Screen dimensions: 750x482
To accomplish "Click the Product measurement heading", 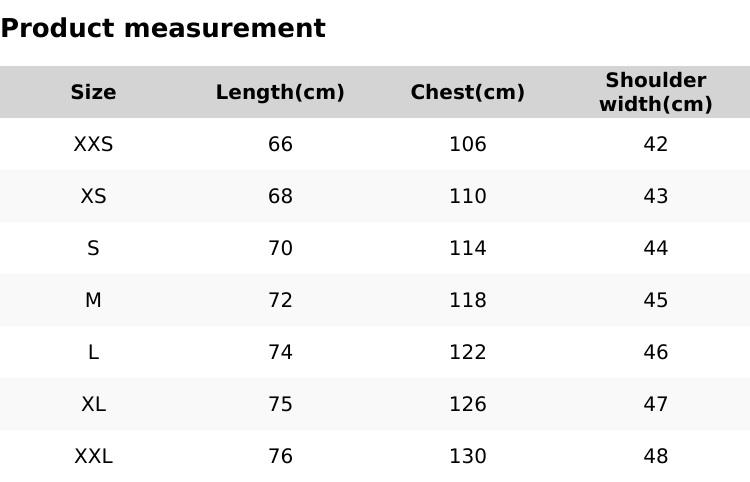I will (x=163, y=28).
